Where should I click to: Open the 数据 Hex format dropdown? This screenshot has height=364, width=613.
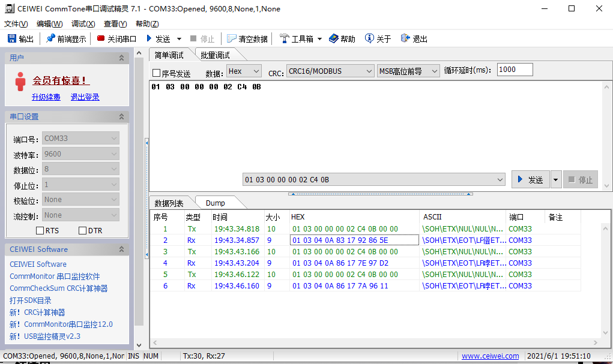pyautogui.click(x=243, y=71)
